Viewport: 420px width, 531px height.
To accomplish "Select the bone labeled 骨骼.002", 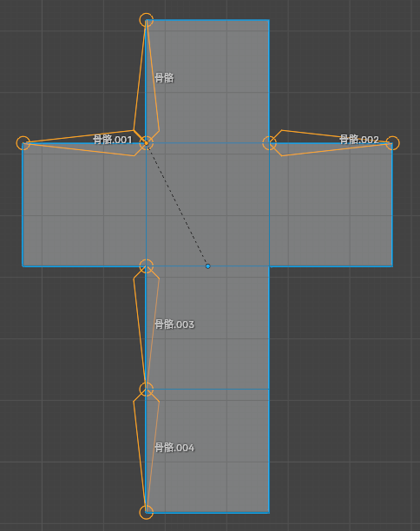I will (x=332, y=143).
